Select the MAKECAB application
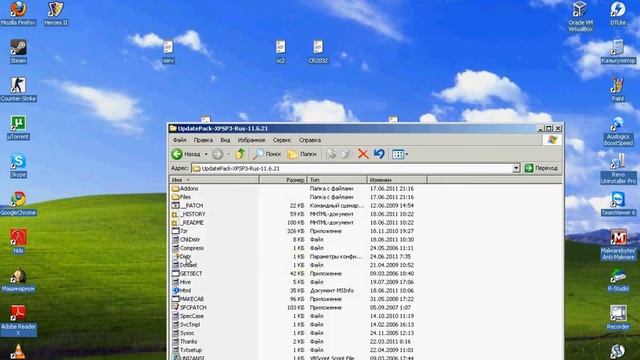Image resolution: width=640 pixels, height=360 pixels. click(x=188, y=299)
